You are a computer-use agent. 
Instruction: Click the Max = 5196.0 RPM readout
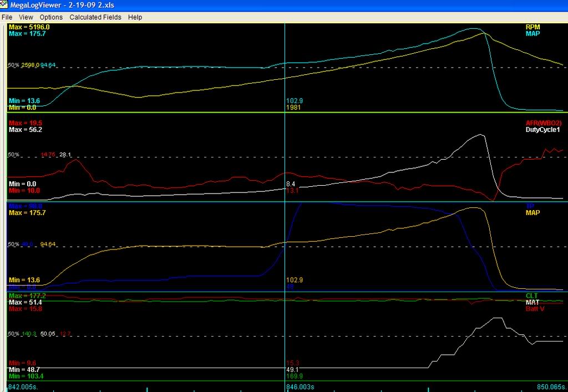click(x=29, y=27)
